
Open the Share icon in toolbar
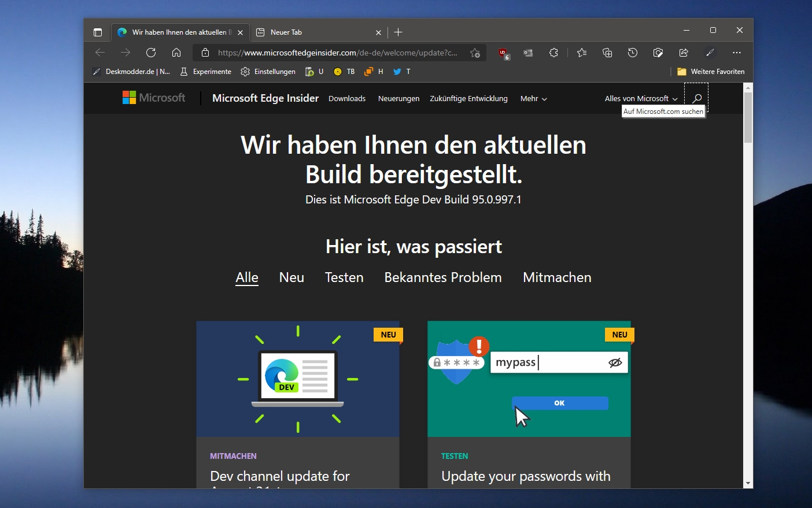684,53
